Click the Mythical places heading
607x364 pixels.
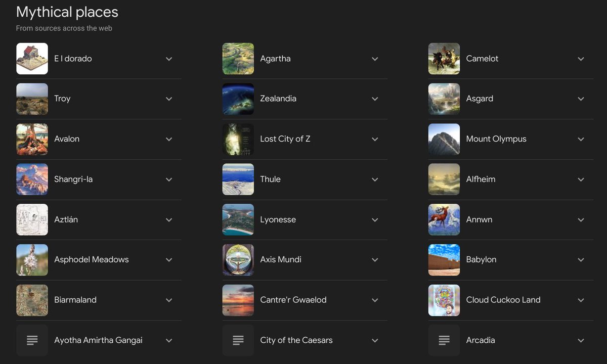coord(67,12)
